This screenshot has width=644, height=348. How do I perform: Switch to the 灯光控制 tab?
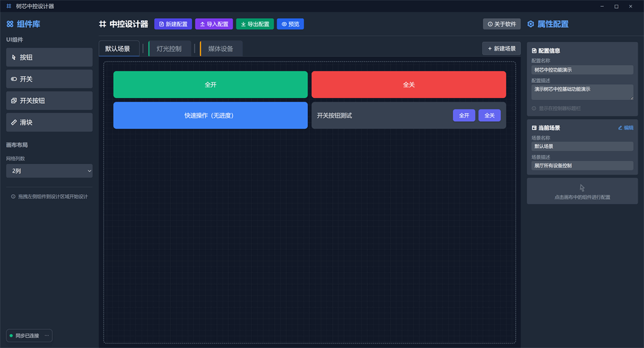point(170,48)
